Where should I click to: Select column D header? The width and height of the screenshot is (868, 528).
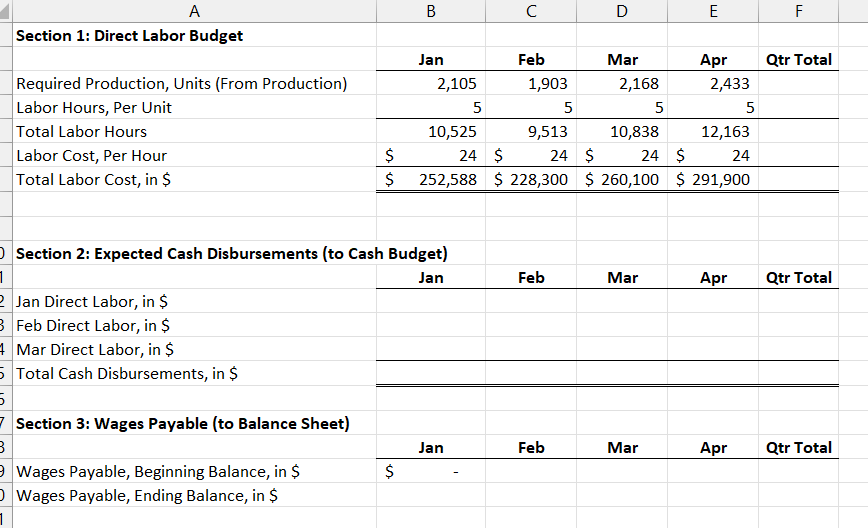[x=622, y=11]
